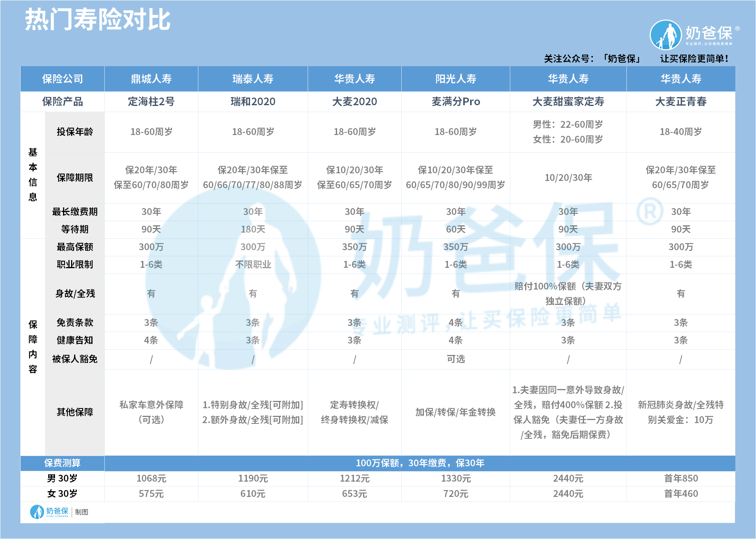Click the 60天 waiting period cell
The width and height of the screenshot is (756, 539).
coord(456,229)
